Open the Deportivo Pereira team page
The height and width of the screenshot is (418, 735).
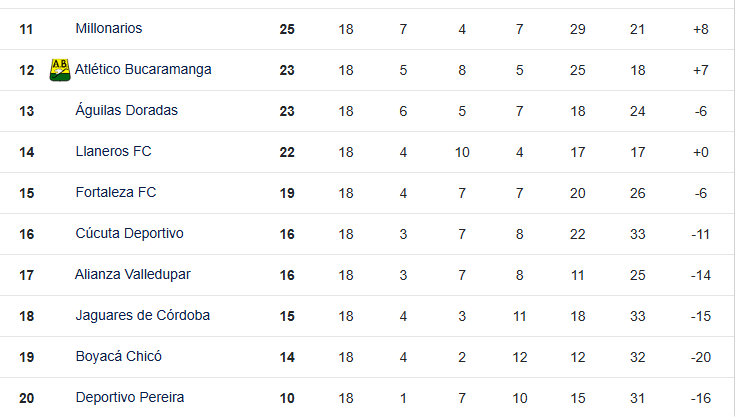click(129, 398)
